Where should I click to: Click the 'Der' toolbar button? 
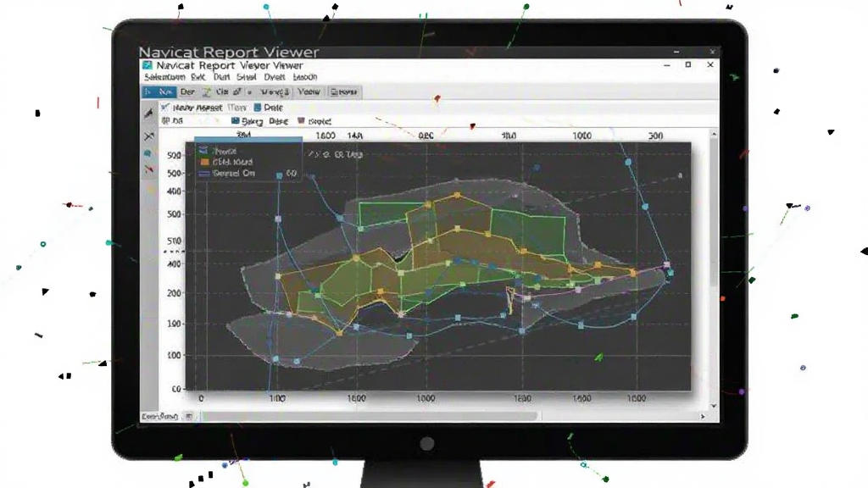(x=187, y=91)
